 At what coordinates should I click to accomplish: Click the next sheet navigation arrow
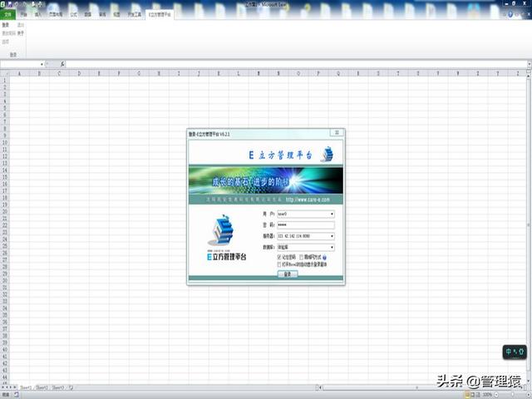(x=11, y=387)
